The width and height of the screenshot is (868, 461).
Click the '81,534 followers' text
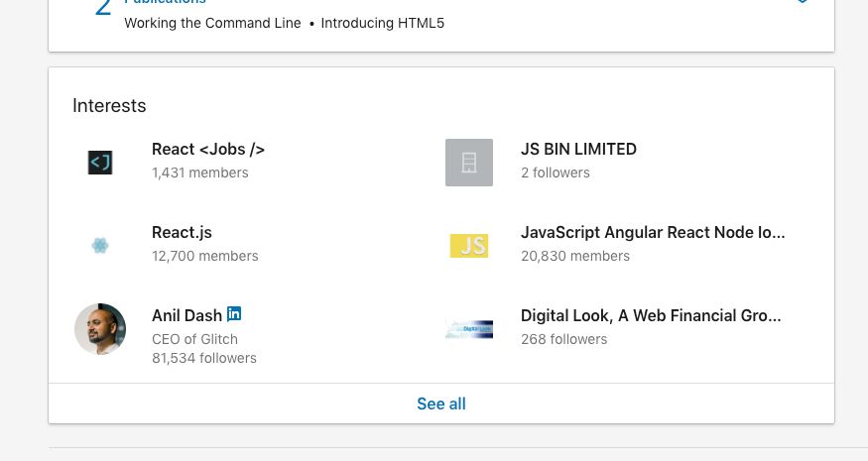click(x=204, y=358)
